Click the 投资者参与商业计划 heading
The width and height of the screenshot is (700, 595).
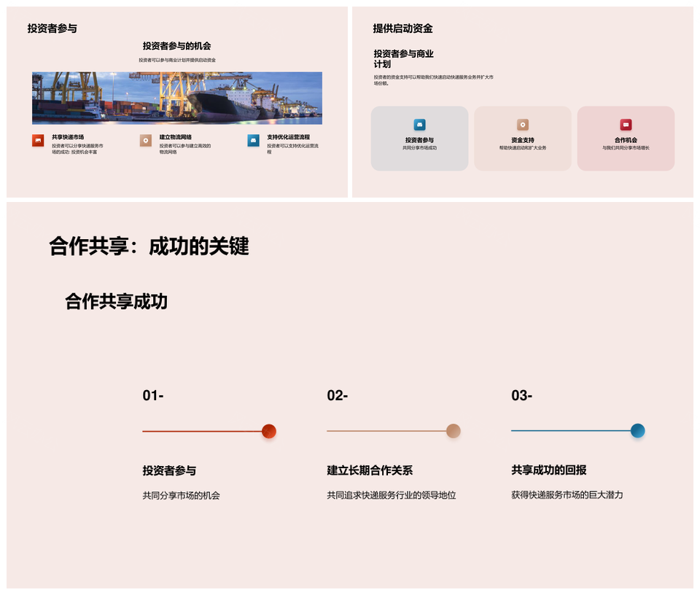point(403,58)
